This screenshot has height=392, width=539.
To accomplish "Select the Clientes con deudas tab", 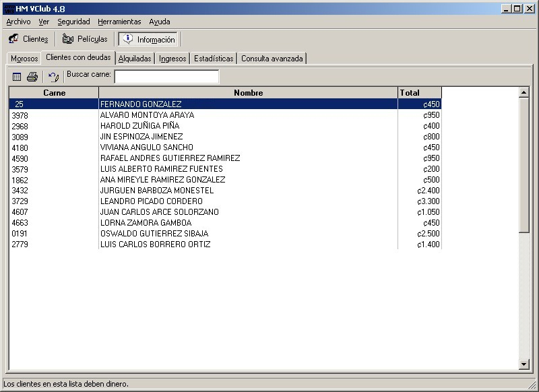I will 78,57.
